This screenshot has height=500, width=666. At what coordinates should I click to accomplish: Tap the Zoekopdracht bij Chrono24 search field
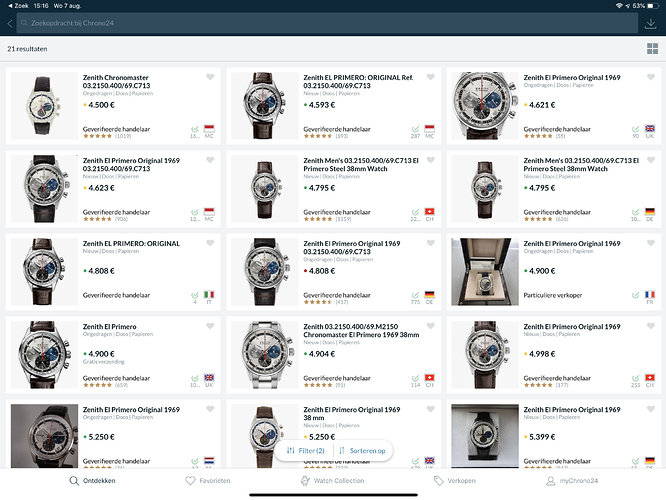click(327, 23)
